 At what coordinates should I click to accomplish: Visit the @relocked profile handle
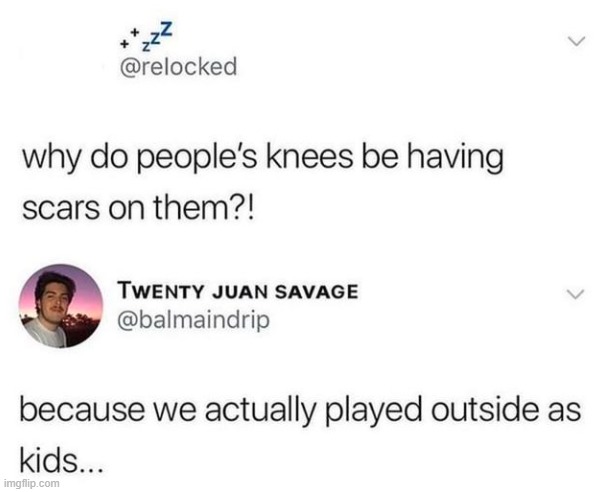click(x=178, y=67)
